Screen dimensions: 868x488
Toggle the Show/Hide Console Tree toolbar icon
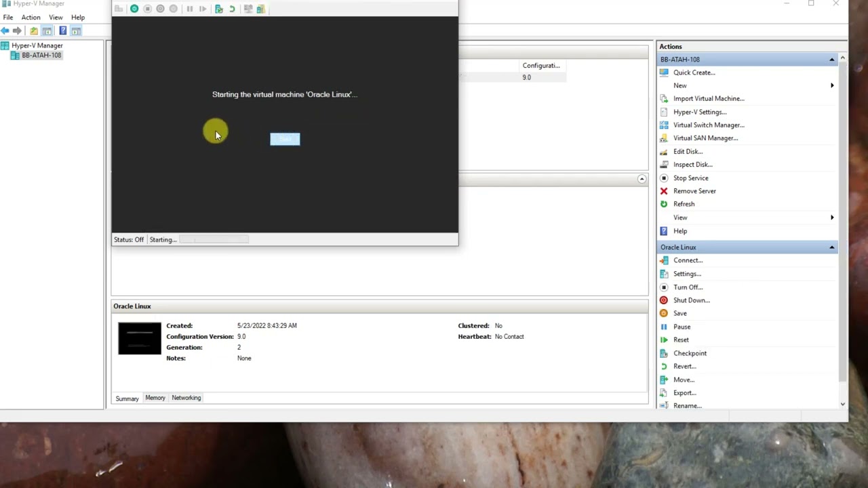47,30
